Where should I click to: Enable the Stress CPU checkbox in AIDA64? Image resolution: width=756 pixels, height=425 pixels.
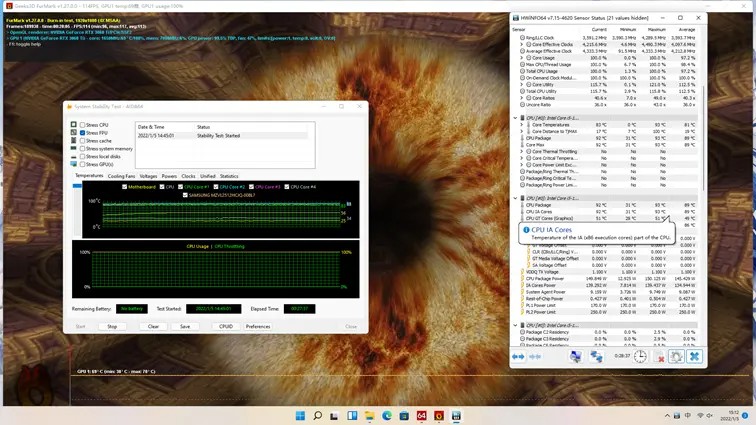pyautogui.click(x=82, y=125)
